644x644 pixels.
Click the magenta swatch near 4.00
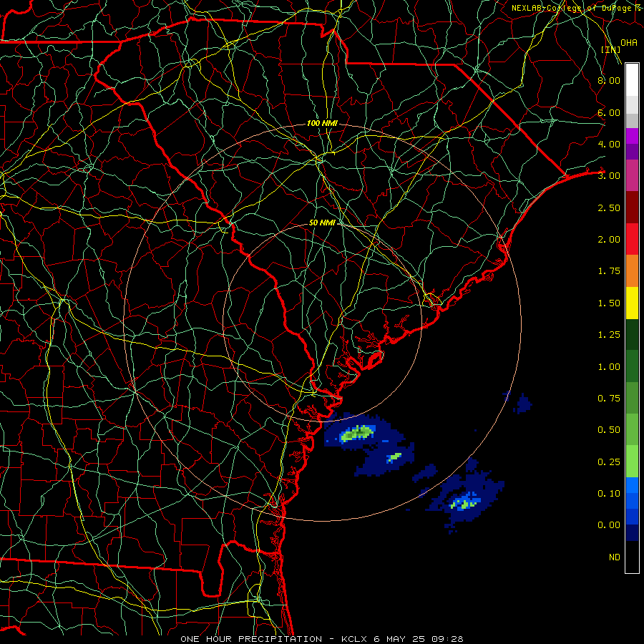point(632,136)
